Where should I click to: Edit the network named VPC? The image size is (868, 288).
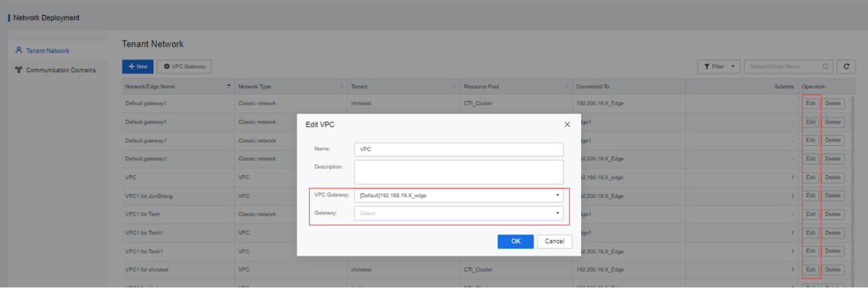coord(811,177)
